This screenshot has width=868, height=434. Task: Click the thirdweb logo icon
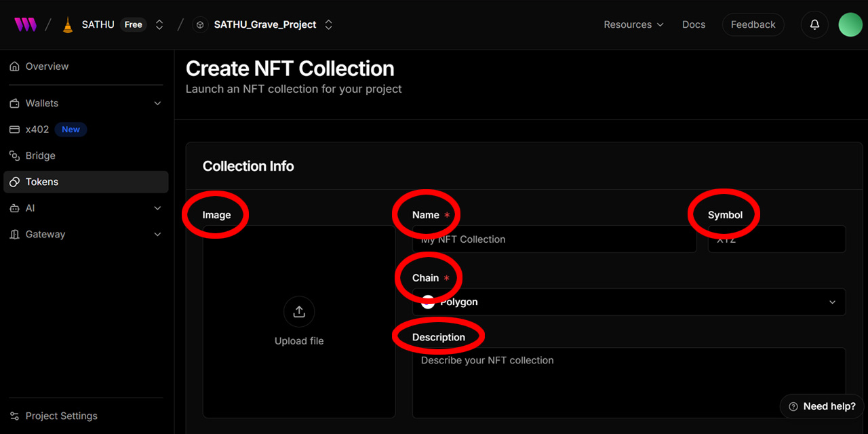25,24
